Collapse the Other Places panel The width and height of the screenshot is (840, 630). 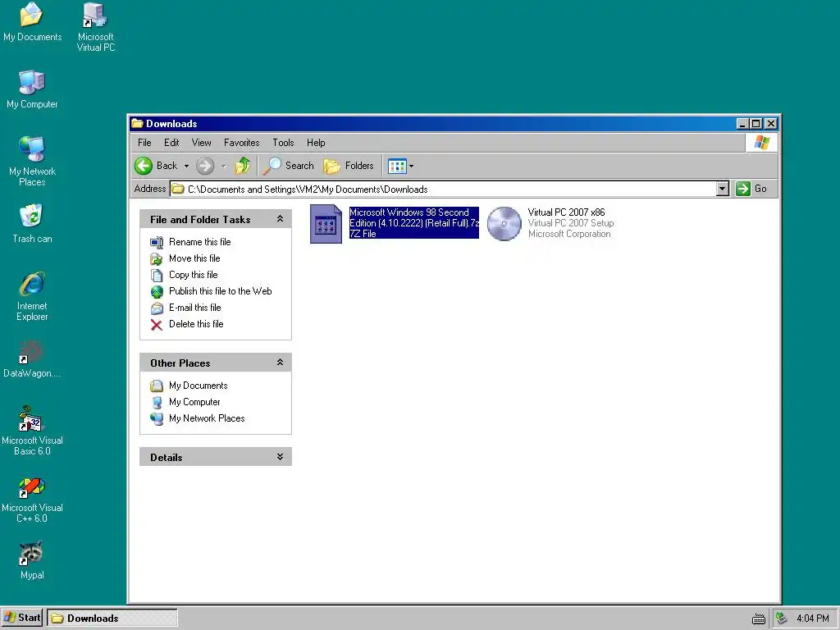[280, 363]
